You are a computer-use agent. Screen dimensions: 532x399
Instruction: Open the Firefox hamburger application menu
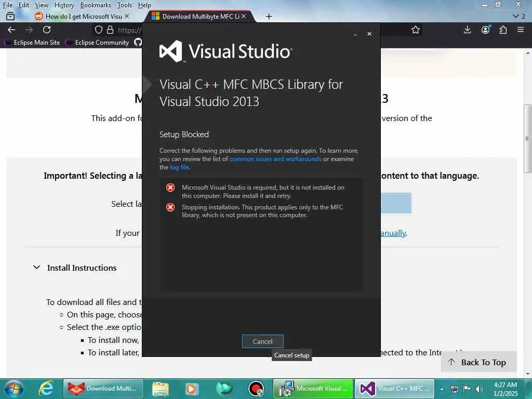pos(521,30)
